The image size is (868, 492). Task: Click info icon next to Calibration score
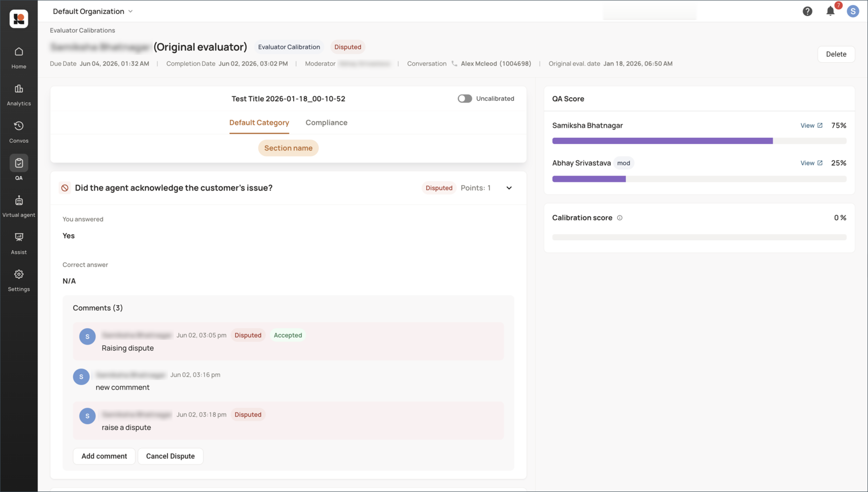[620, 218]
